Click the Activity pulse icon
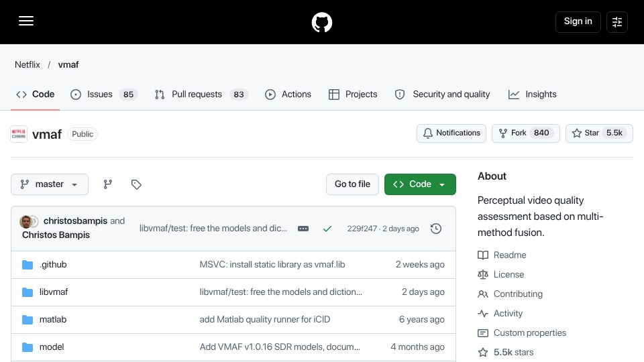Viewport: 644px width, 362px height. point(483,314)
